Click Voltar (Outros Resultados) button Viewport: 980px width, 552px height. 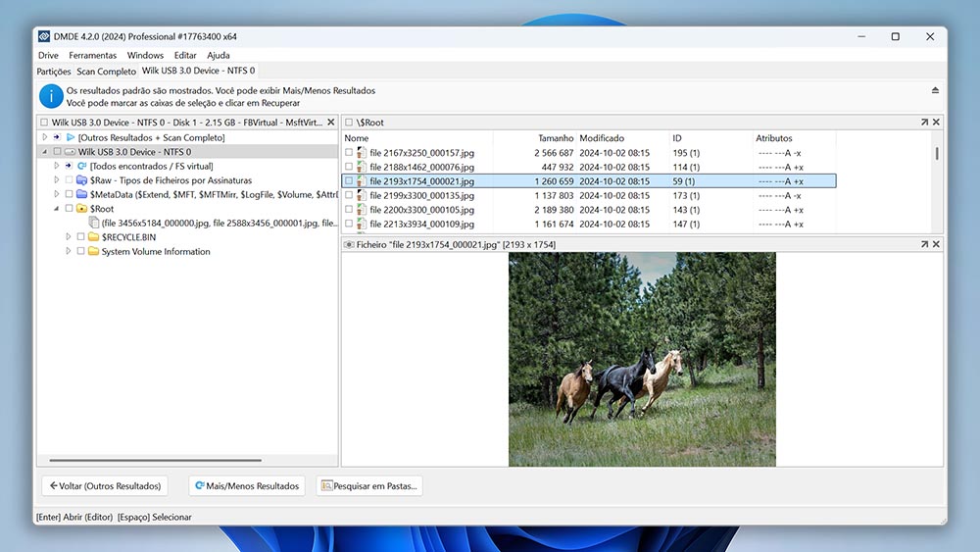(105, 485)
